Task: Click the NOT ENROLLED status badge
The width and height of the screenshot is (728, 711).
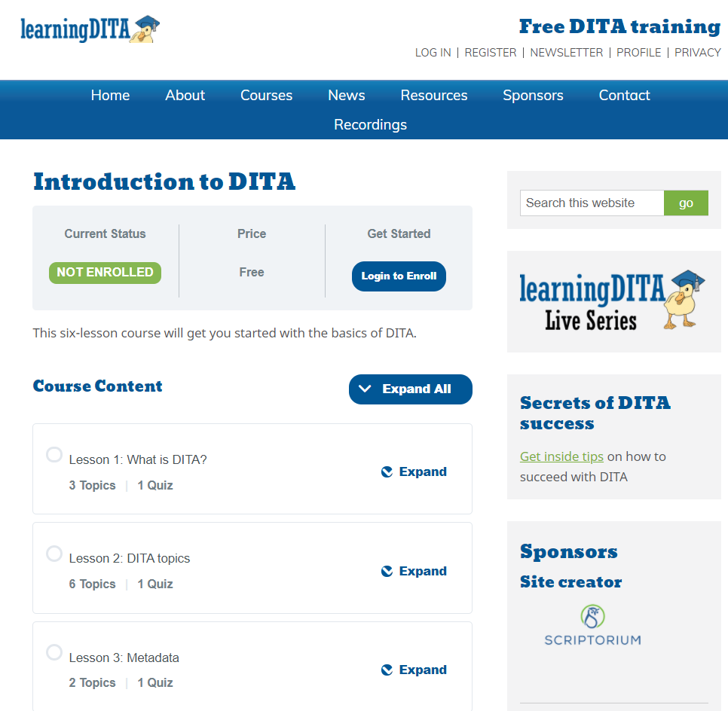Action: 105,273
